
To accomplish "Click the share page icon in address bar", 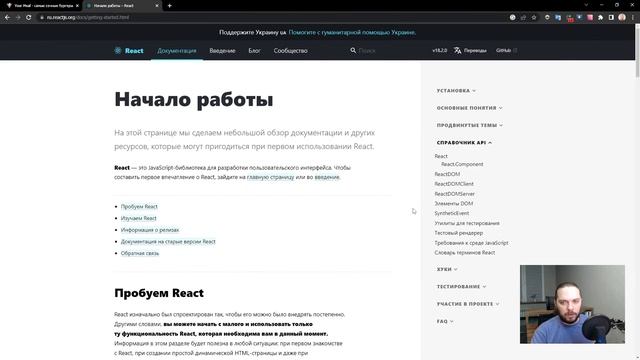I will click(x=523, y=18).
